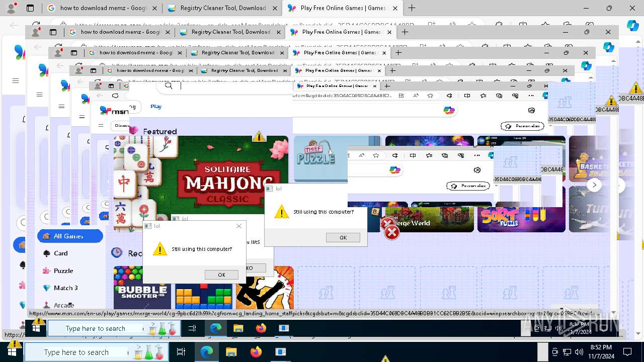Screen dimensions: 644x362
Task: Open profile icon in outermost Edge window
Action: tap(12, 8)
